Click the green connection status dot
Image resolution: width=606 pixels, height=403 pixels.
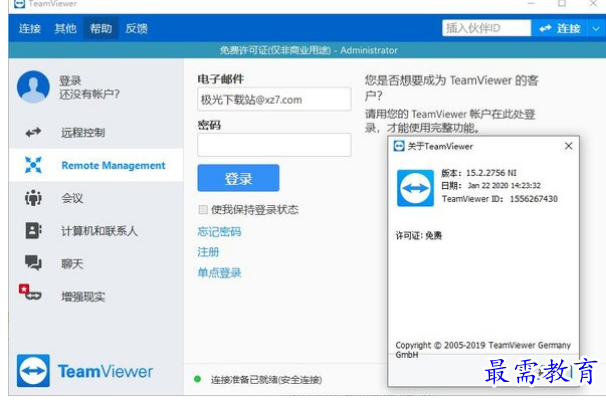pos(197,379)
